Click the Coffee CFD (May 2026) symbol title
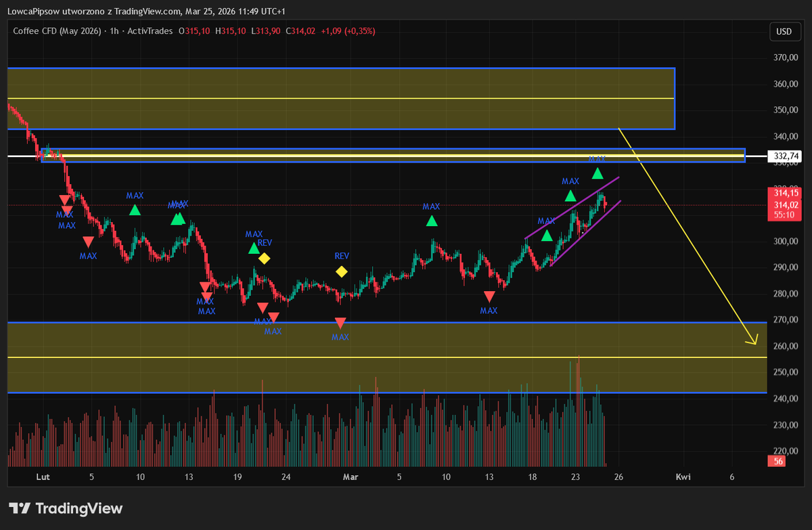Image resolution: width=812 pixels, height=530 pixels. point(57,31)
